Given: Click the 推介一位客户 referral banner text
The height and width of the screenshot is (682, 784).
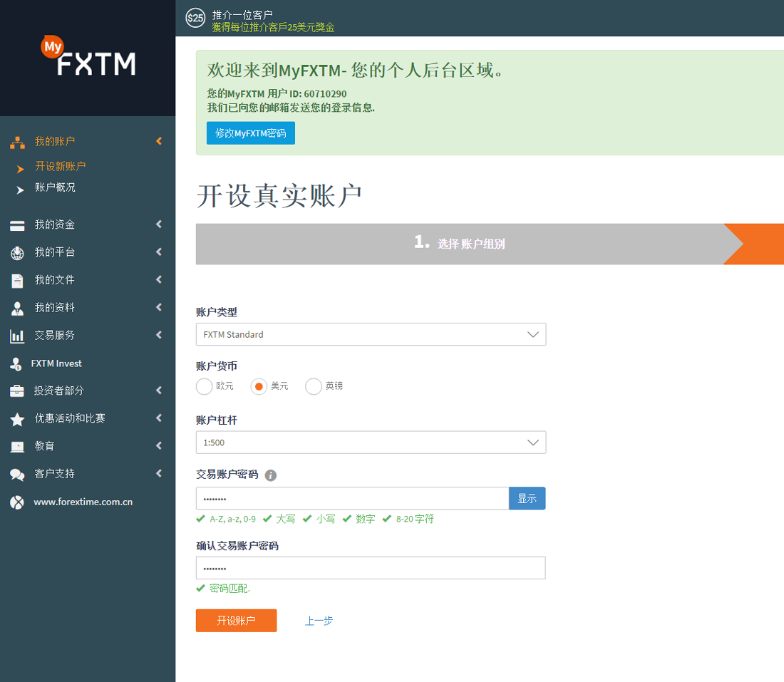Looking at the screenshot, I should (242, 14).
